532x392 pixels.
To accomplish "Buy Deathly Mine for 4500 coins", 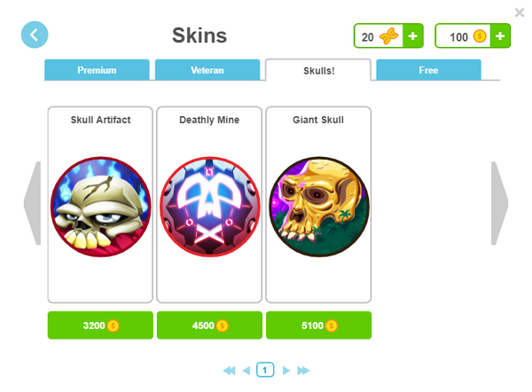I will [209, 325].
